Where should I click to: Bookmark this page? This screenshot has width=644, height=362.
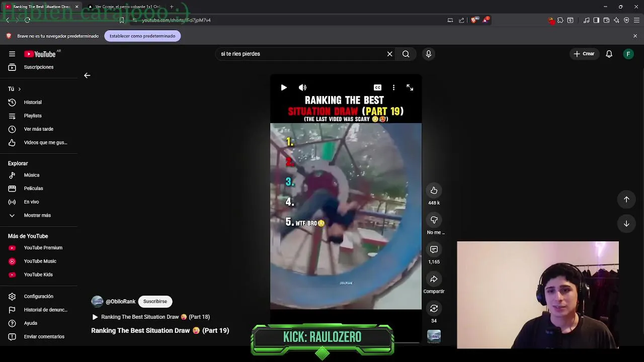(121, 20)
